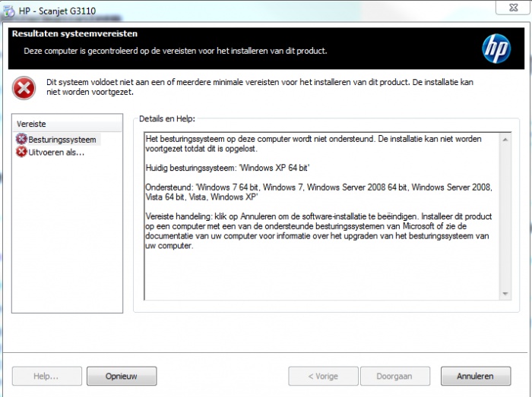Click the error icon beside Besturingssysteem
The image size is (532, 397).
click(21, 139)
